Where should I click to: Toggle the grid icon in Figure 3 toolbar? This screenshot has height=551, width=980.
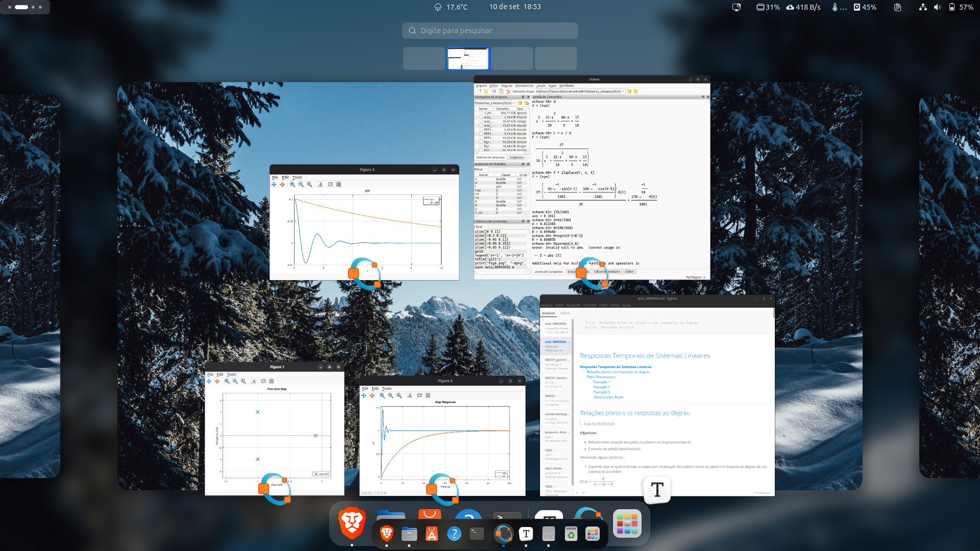pyautogui.click(x=338, y=185)
